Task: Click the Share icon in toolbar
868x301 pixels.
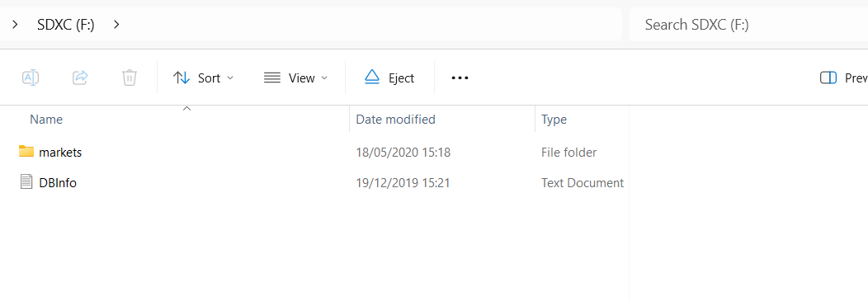Action: (80, 78)
